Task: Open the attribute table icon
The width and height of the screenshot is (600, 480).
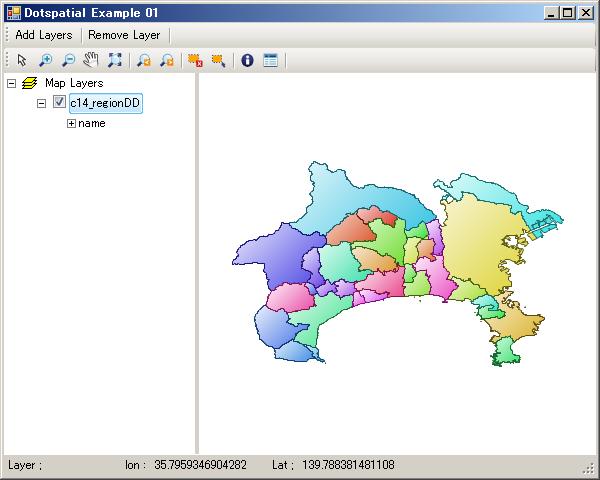Action: click(270, 60)
